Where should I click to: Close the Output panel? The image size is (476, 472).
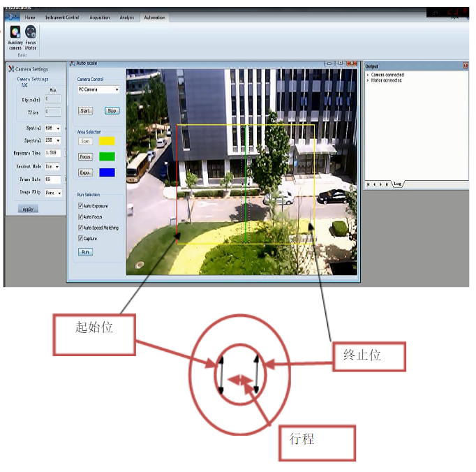(466, 66)
